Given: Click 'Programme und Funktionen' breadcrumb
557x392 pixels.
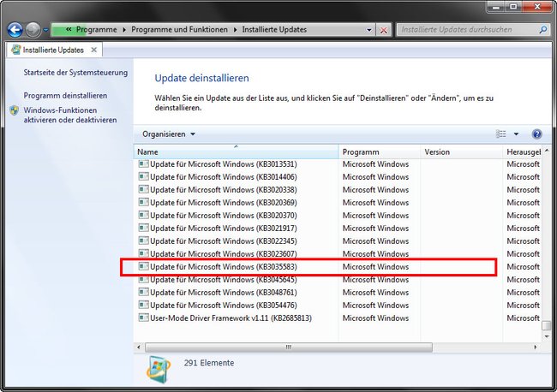Looking at the screenshot, I should [179, 29].
